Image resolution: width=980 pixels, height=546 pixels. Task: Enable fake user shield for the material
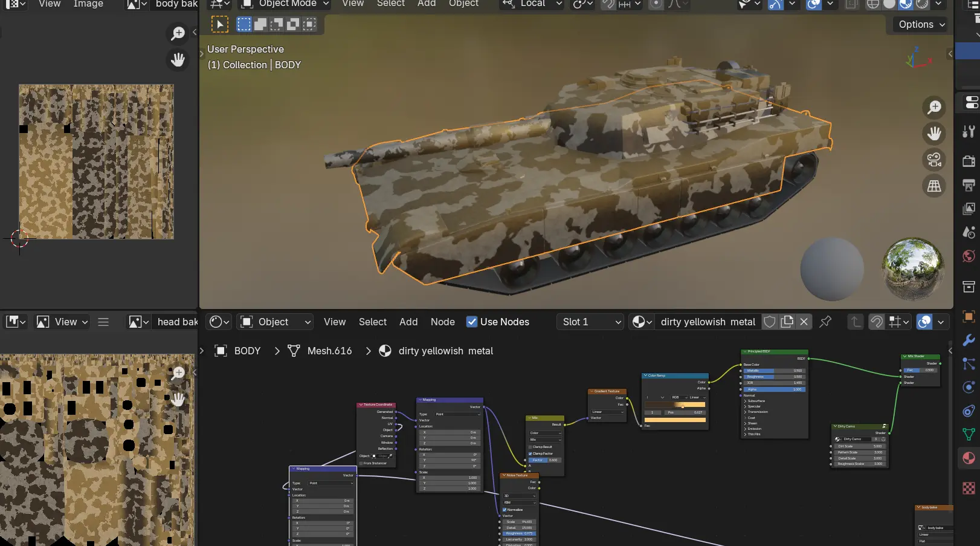(x=769, y=322)
